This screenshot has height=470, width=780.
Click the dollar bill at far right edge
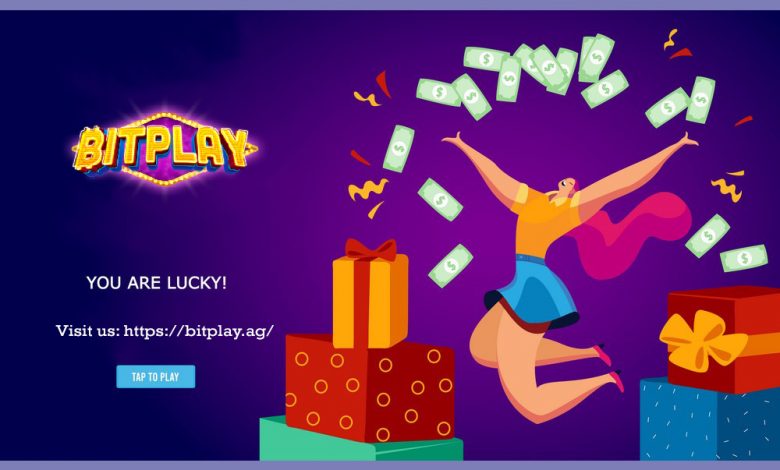tap(744, 258)
